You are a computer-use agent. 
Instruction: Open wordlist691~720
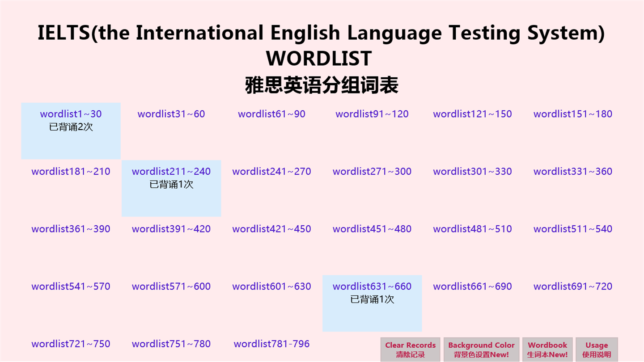tap(573, 286)
